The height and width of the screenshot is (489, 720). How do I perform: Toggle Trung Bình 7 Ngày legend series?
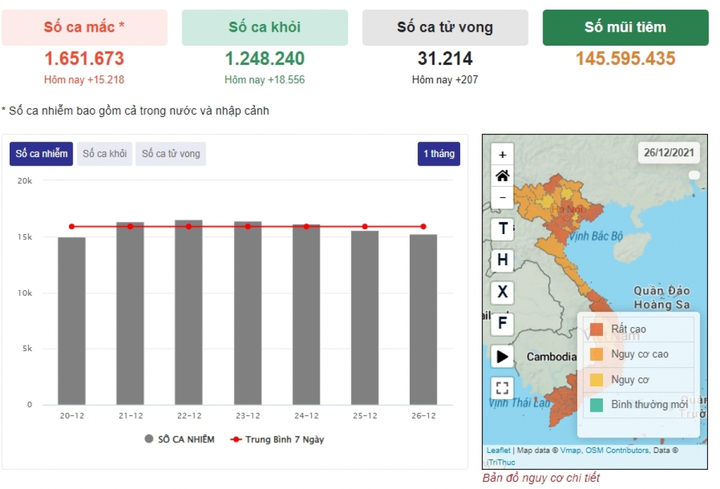(x=277, y=439)
